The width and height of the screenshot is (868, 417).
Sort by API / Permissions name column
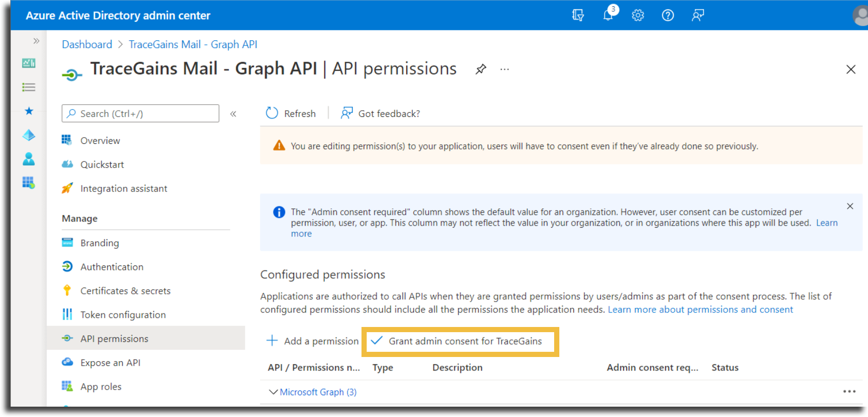(314, 367)
